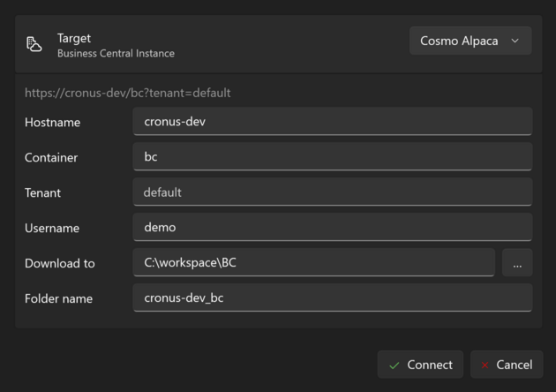Click the Username field showing demo
Viewport: 556px width, 392px height.
(332, 227)
